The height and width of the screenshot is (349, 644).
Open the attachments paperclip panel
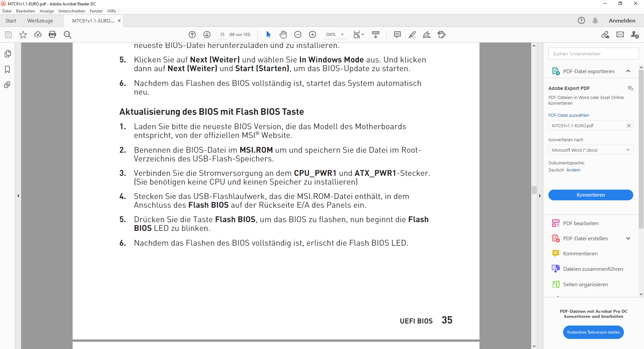(x=7, y=85)
